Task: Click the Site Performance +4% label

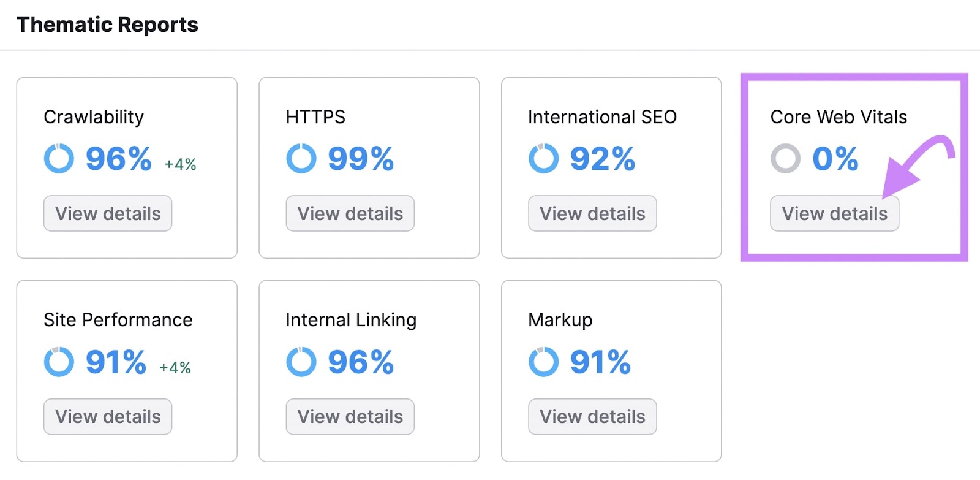Action: coord(175,367)
